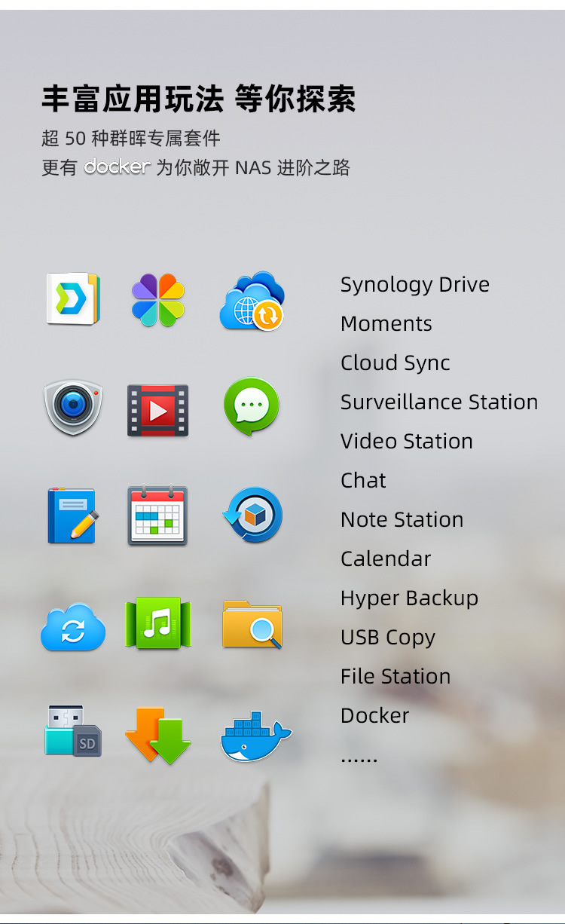565x924 pixels.
Task: Open the green music note Audio icon
Action: click(157, 624)
